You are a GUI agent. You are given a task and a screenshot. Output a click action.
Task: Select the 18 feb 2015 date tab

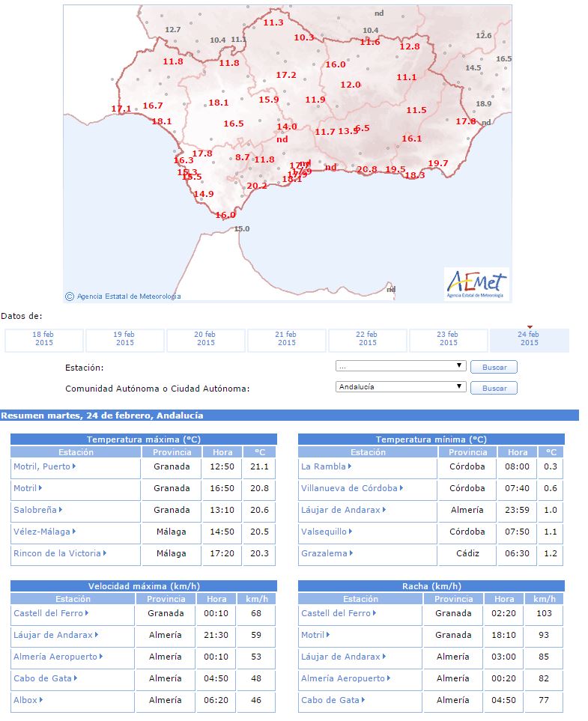click(x=43, y=339)
